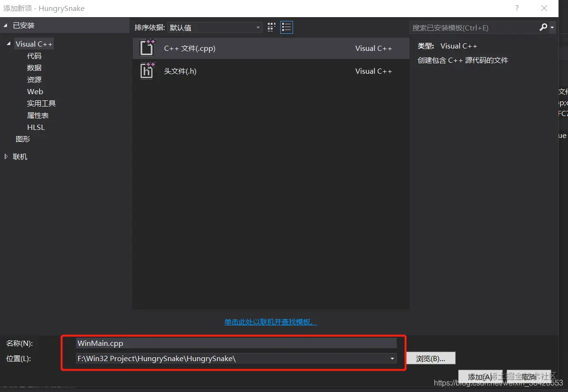Image resolution: width=568 pixels, height=392 pixels.
Task: Click the 添加(A) button
Action: pyautogui.click(x=480, y=377)
